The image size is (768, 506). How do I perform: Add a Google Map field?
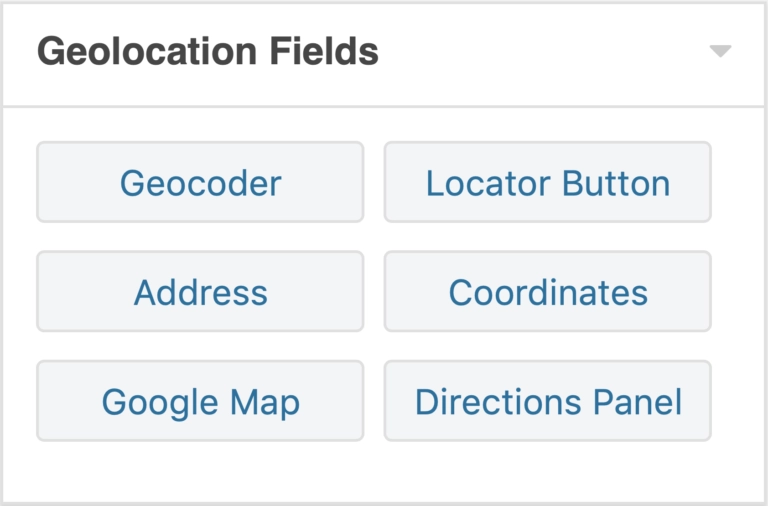(x=200, y=402)
